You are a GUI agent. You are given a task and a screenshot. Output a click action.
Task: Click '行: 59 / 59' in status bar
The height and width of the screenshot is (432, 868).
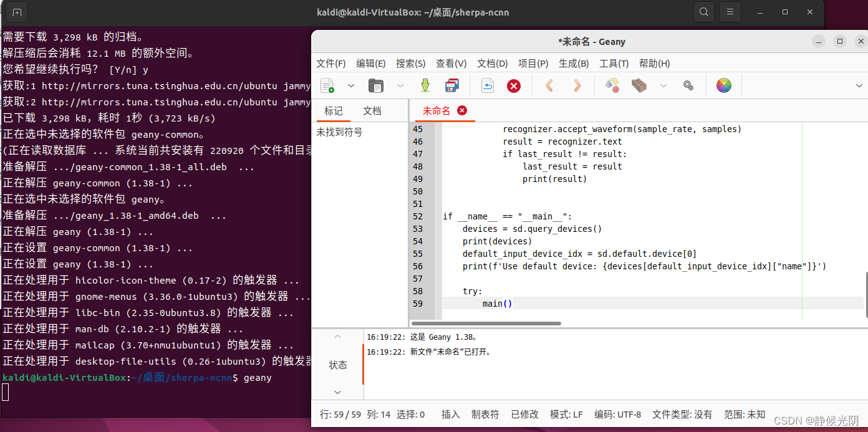tap(340, 414)
